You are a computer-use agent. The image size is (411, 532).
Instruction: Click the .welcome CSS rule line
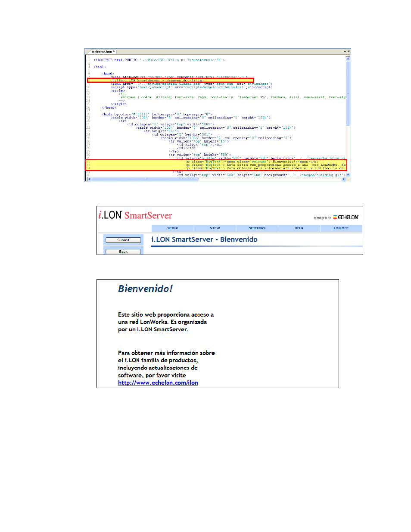233,97
